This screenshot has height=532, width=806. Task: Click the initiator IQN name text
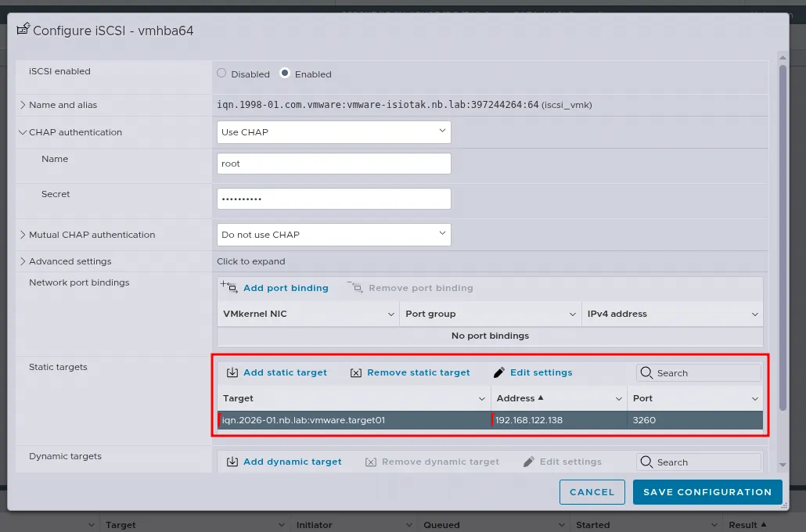[x=378, y=105]
